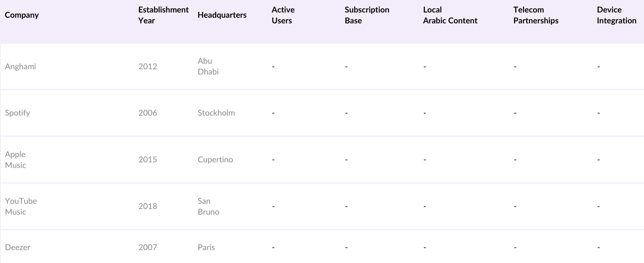
Task: Select the YouTube Music company cell
Action: pos(21,206)
